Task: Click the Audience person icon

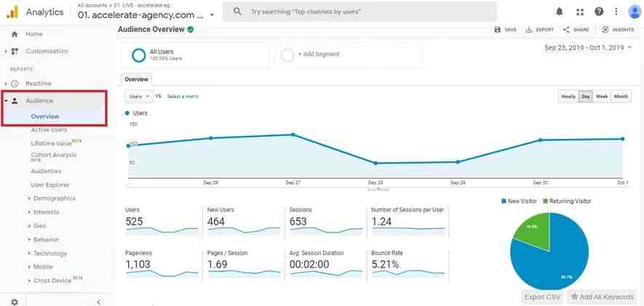Action: click(x=15, y=100)
